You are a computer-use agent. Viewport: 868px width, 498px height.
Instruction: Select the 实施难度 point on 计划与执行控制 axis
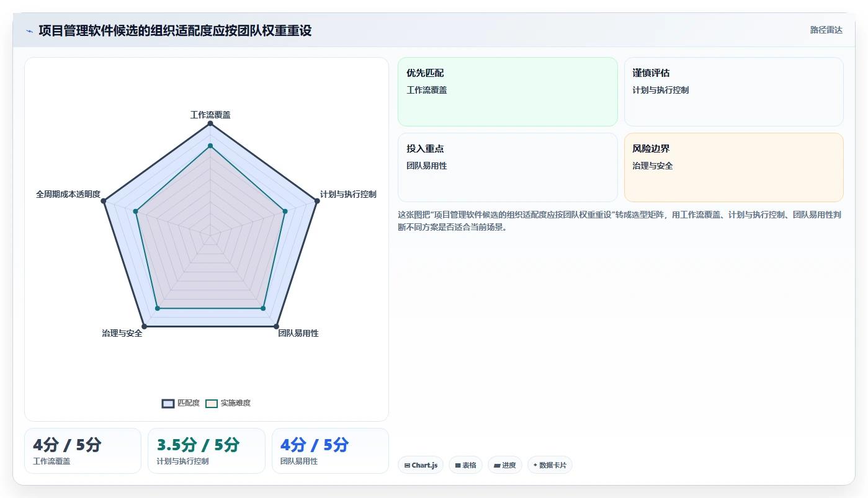(285, 211)
